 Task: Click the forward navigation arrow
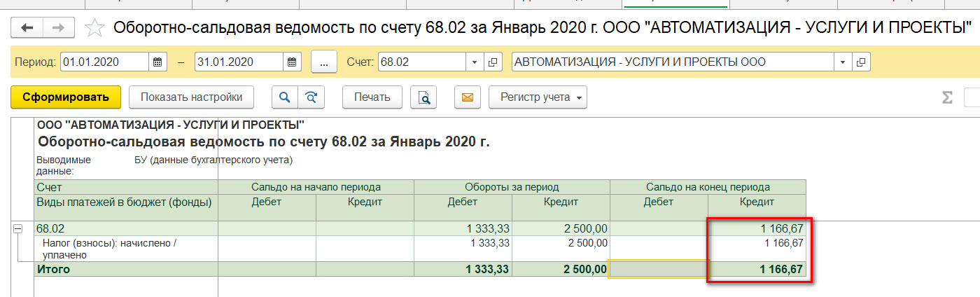point(59,28)
